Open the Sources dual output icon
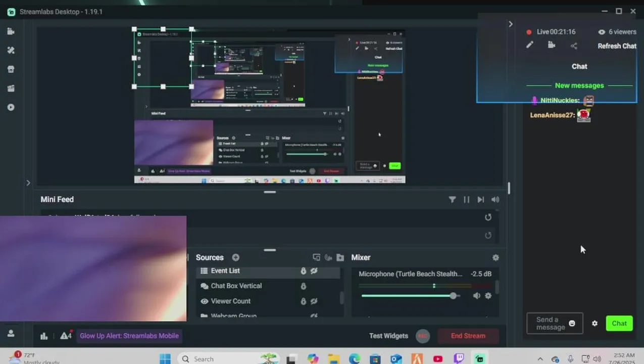644x364 pixels. 317,257
